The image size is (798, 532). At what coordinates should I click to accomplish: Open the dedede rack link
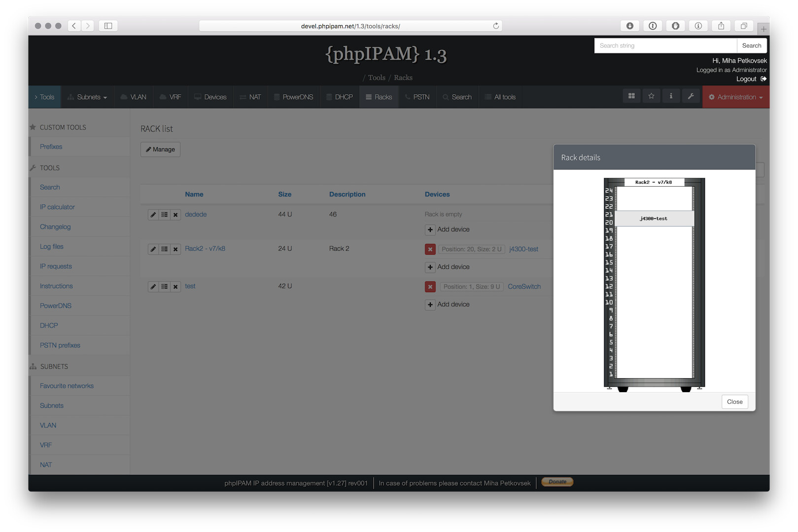tap(196, 214)
